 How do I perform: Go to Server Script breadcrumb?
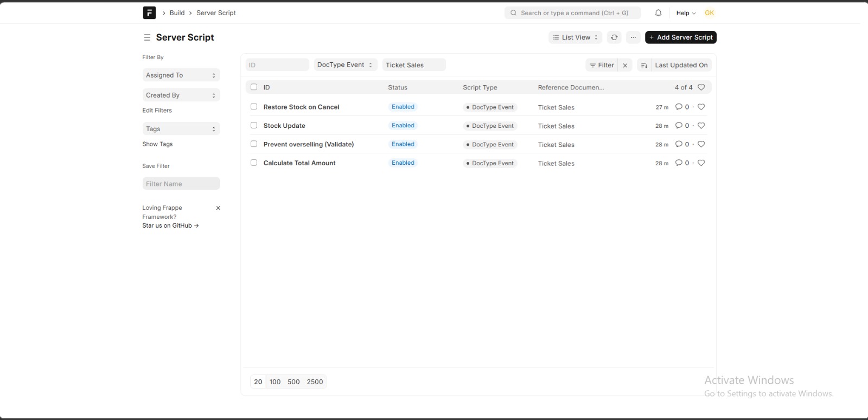click(216, 13)
